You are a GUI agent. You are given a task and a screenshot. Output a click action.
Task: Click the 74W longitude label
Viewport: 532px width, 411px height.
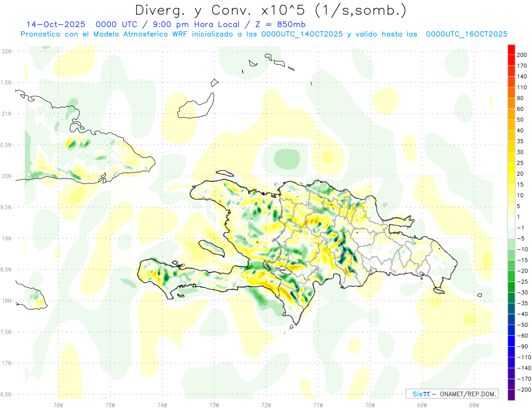162,405
